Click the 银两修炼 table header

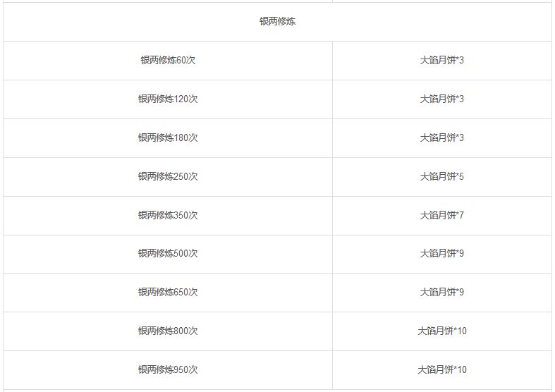click(x=277, y=22)
